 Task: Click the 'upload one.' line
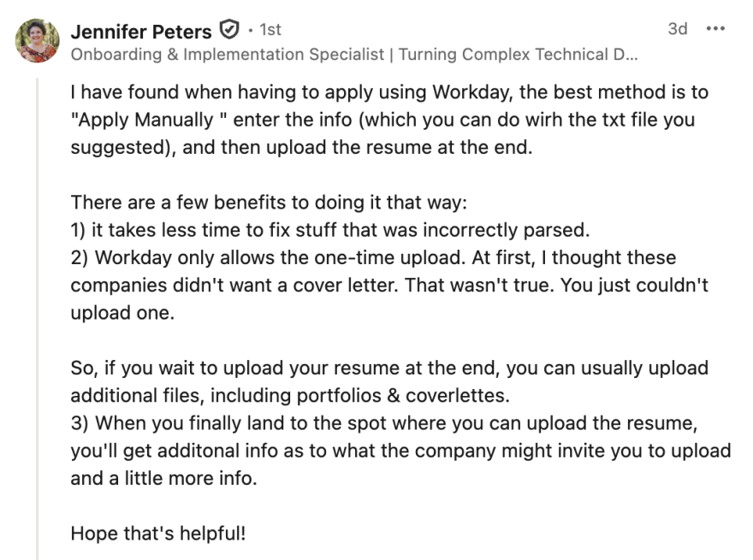[122, 313]
